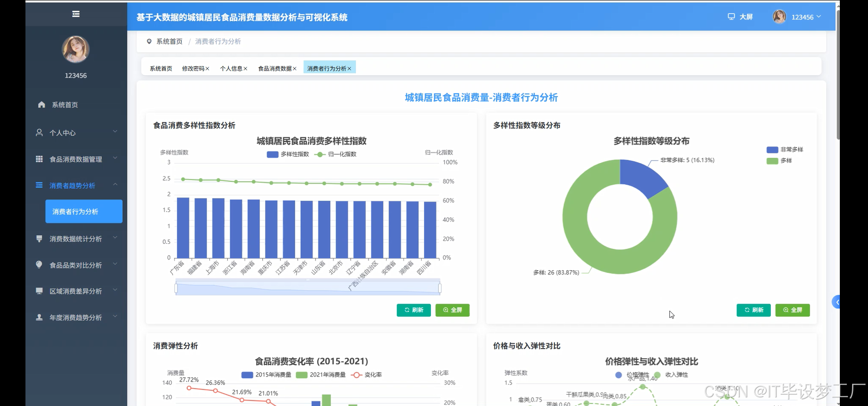Click list icon beside 消费者趋势分析
868x406 pixels.
(40, 185)
